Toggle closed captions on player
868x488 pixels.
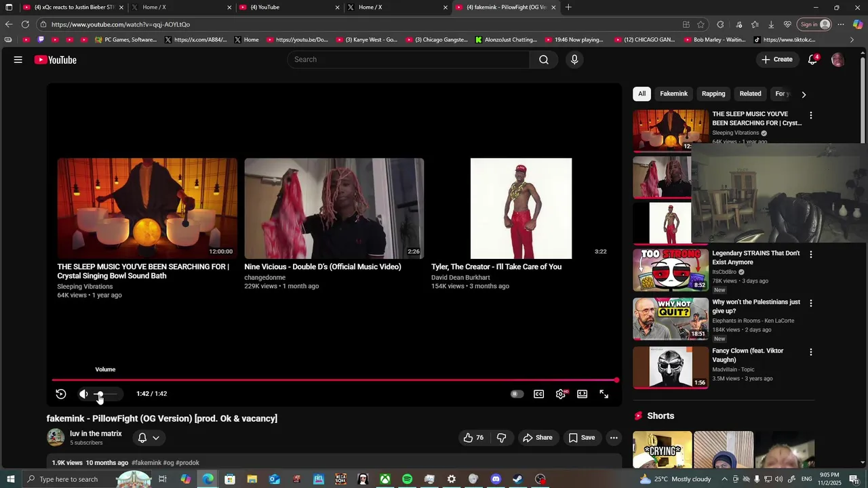[539, 394]
